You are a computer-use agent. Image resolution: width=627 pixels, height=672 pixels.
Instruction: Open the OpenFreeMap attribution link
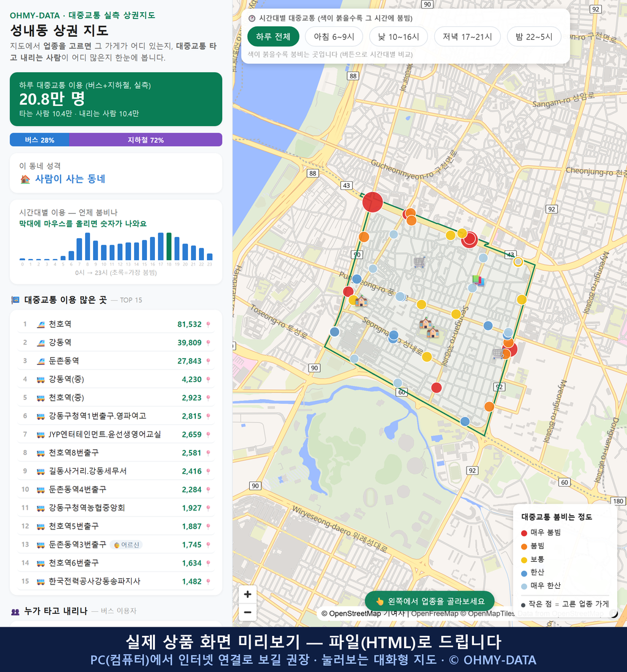tap(435, 613)
